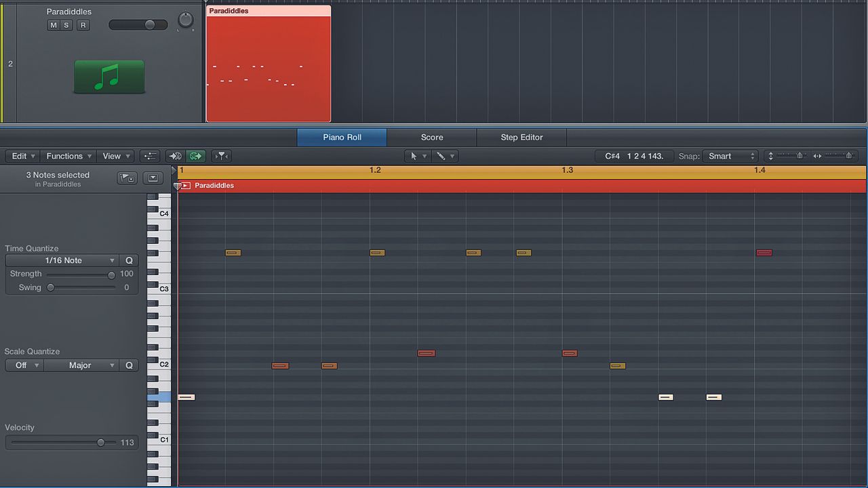Click the Velocity value 113
The height and width of the screenshot is (488, 868).
(127, 443)
